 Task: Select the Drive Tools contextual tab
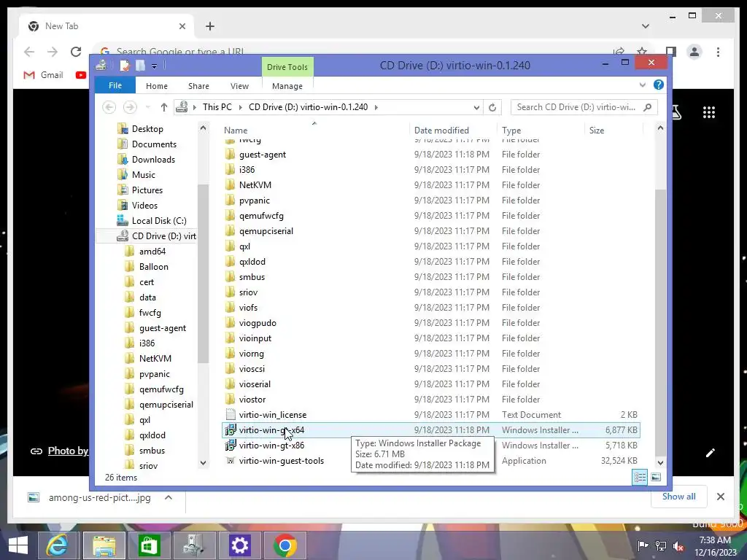287,67
